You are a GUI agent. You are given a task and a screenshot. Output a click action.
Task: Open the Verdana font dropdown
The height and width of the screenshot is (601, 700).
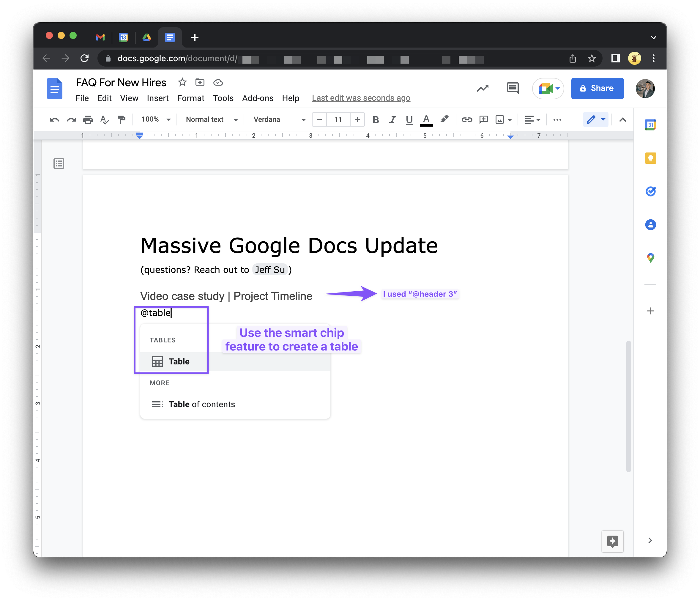(x=279, y=120)
